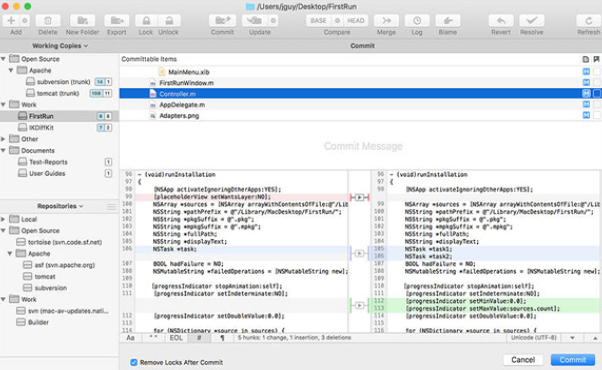The image size is (602, 370).
Task: Open the Compare options gear
Action: [337, 20]
